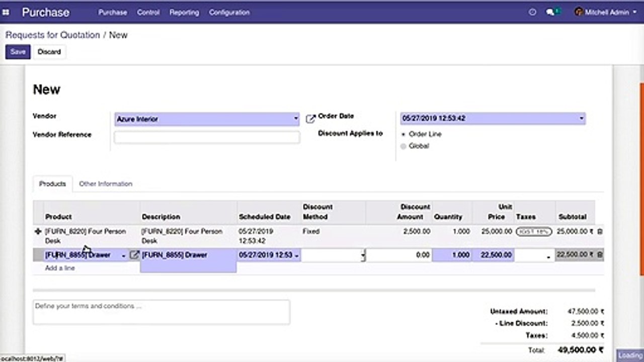Click the 25,000.00 unit price cell
This screenshot has width=644, height=362.
tap(497, 232)
